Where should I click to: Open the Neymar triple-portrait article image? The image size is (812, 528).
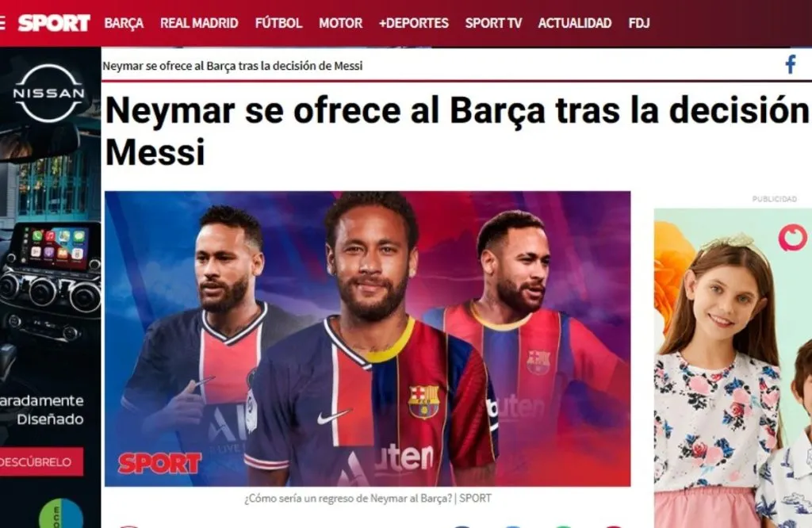368,339
